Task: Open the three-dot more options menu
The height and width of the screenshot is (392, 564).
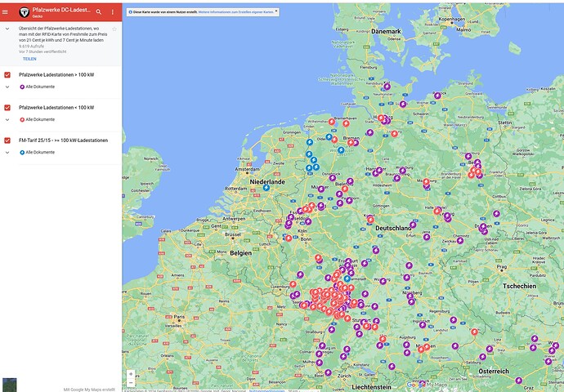Action: click(x=113, y=12)
